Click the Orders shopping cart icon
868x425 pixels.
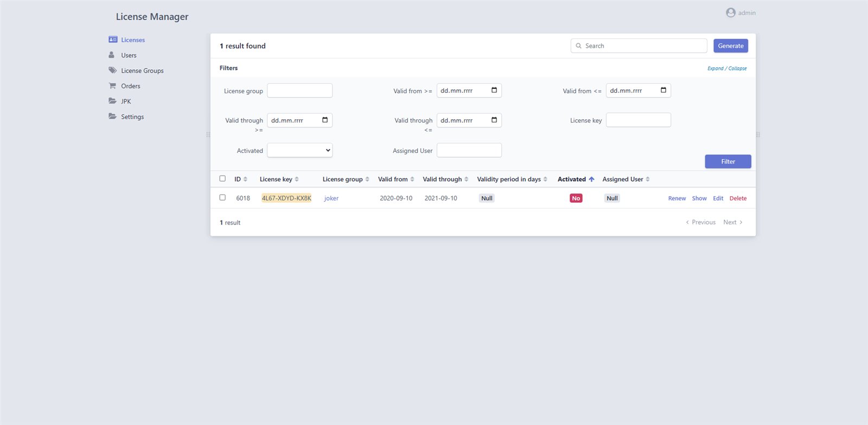[112, 86]
